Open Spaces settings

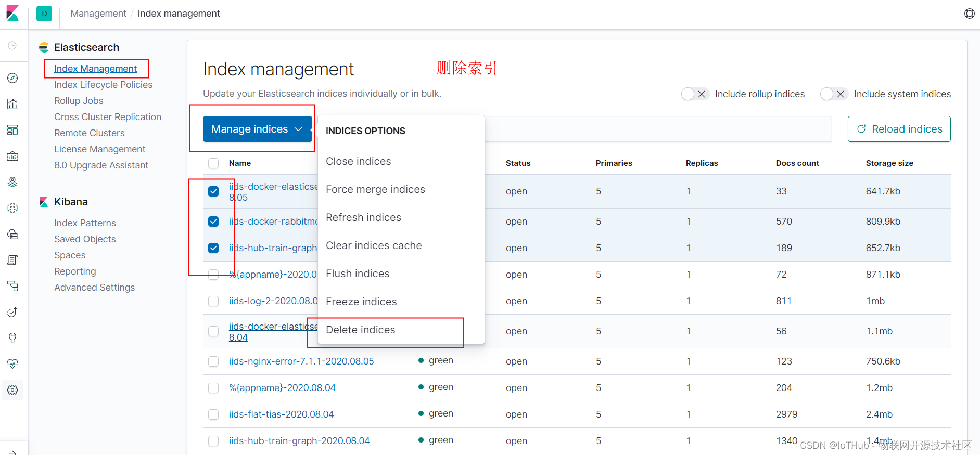pos(70,255)
